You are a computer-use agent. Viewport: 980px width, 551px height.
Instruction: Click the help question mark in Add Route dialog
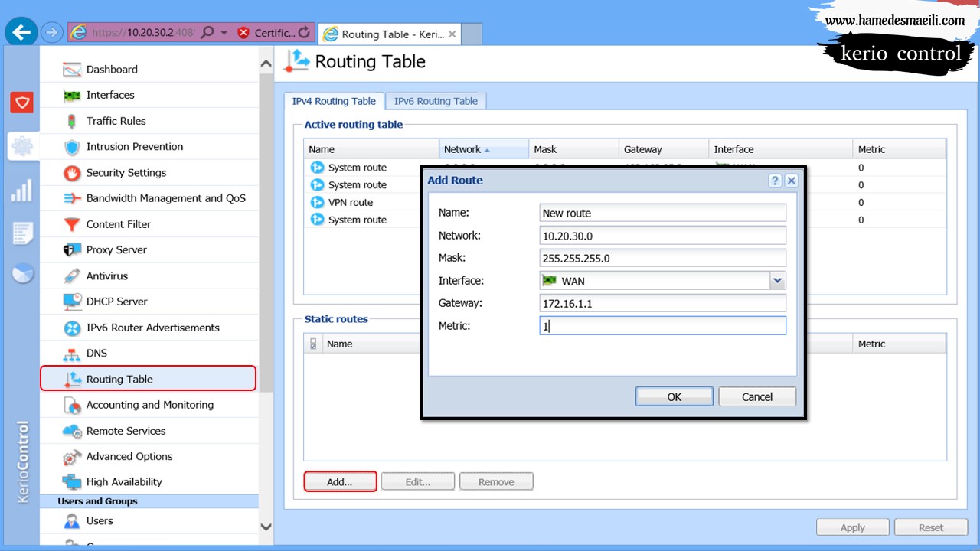pos(775,181)
